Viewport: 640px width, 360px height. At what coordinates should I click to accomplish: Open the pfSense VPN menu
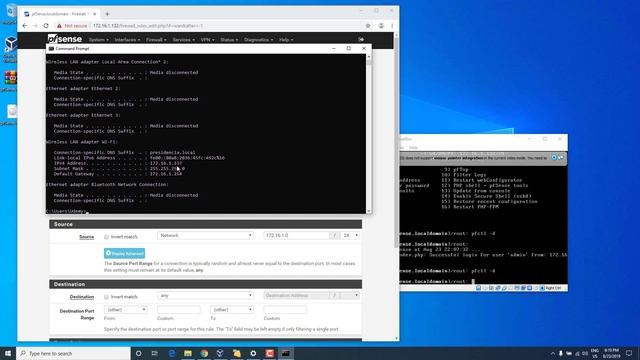207,40
